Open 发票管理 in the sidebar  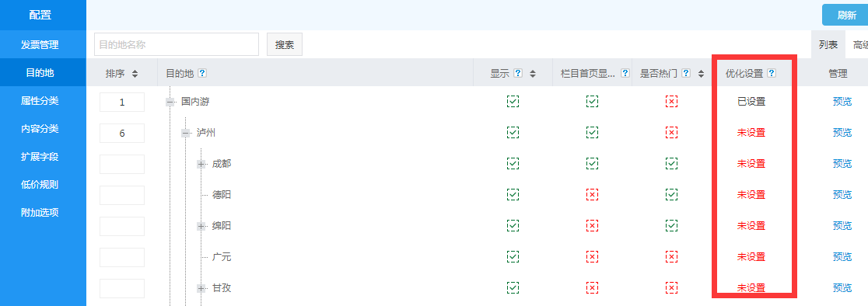tap(40, 45)
